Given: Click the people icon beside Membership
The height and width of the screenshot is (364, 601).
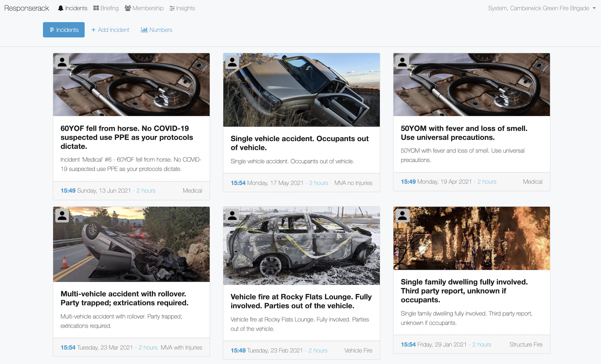Looking at the screenshot, I should tap(128, 8).
